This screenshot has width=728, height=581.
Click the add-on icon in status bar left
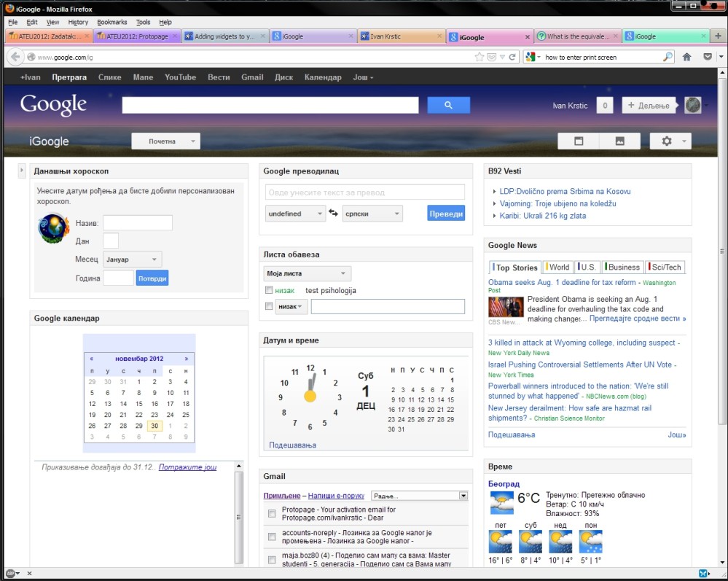coord(11,573)
